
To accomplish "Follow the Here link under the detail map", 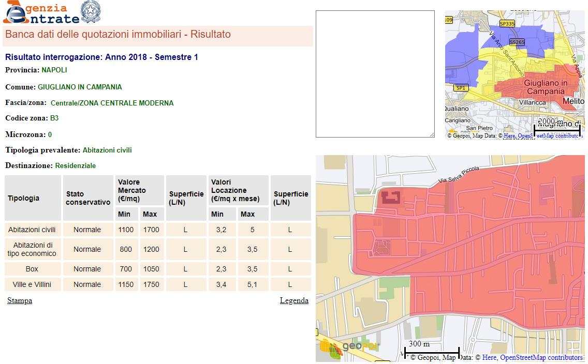I will point(490,357).
